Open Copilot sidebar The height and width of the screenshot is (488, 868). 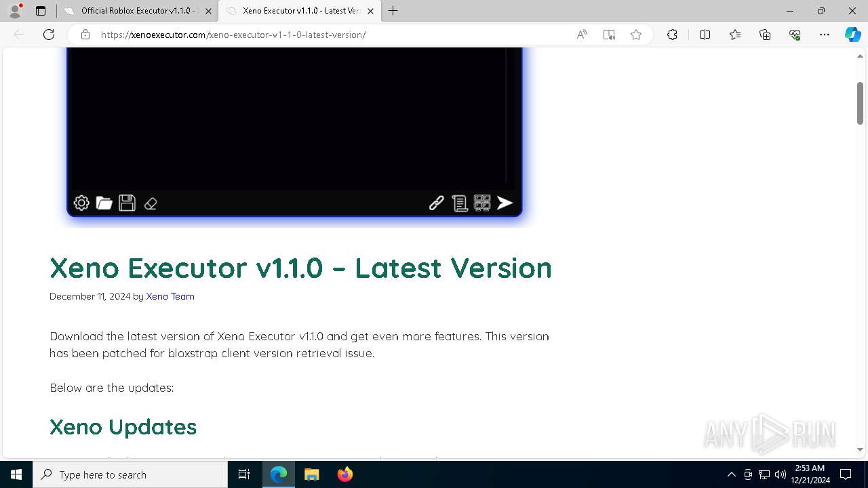point(852,35)
